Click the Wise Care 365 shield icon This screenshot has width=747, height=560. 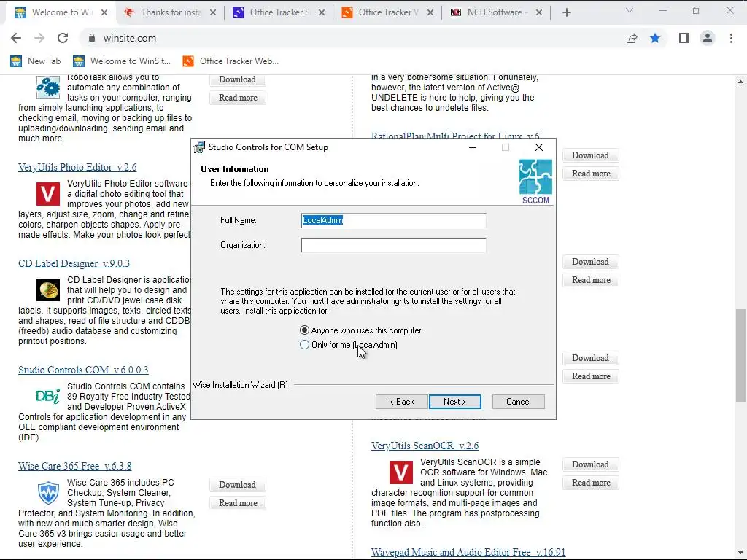pos(48,492)
